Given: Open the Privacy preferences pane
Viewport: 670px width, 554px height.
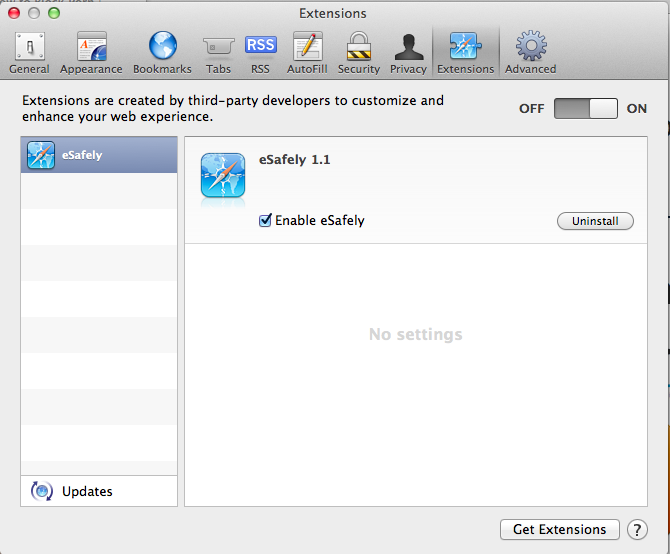Looking at the screenshot, I should [x=408, y=53].
